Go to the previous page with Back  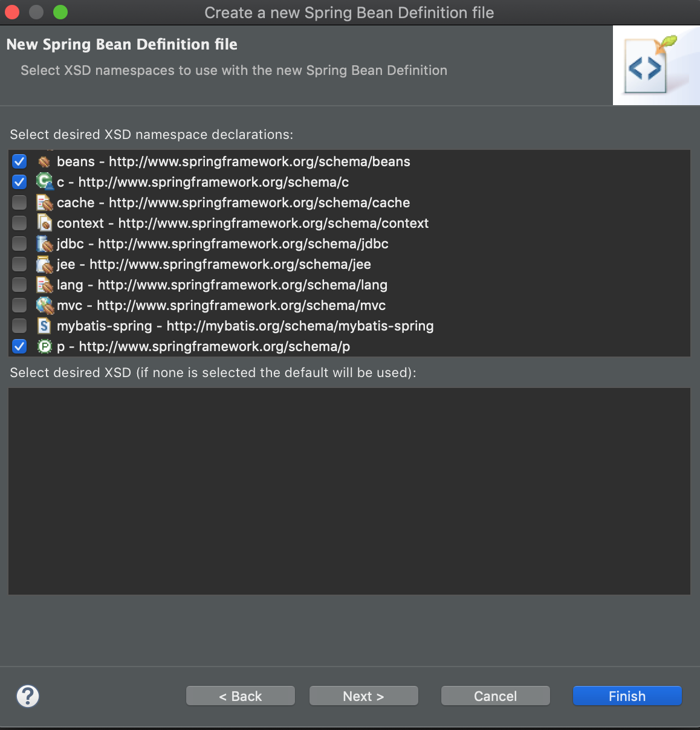pyautogui.click(x=241, y=696)
